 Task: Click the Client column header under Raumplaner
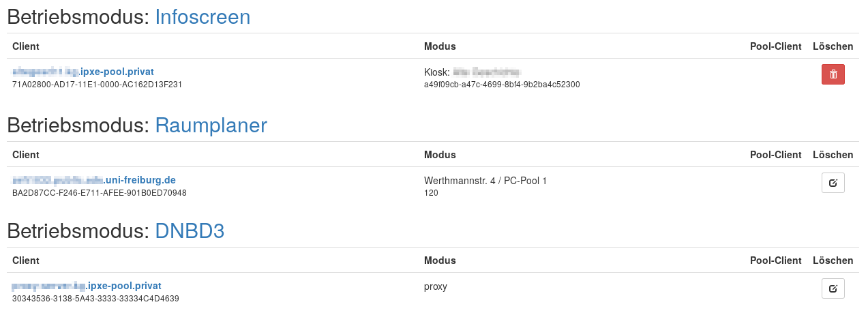[26, 155]
